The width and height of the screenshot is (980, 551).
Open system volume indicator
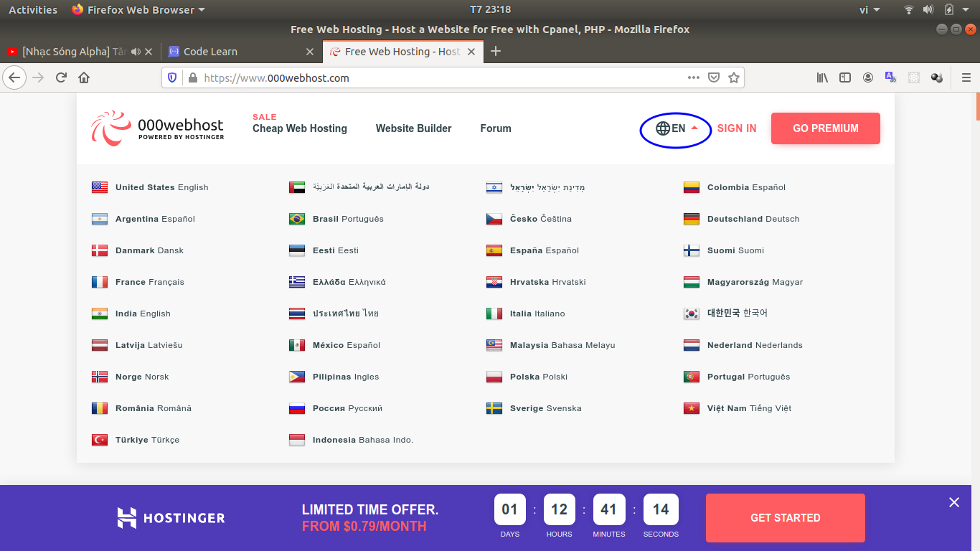pos(928,9)
